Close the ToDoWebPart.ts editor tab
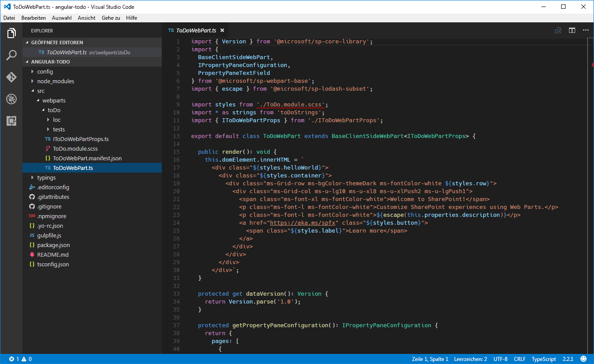594x364 pixels. [x=222, y=31]
